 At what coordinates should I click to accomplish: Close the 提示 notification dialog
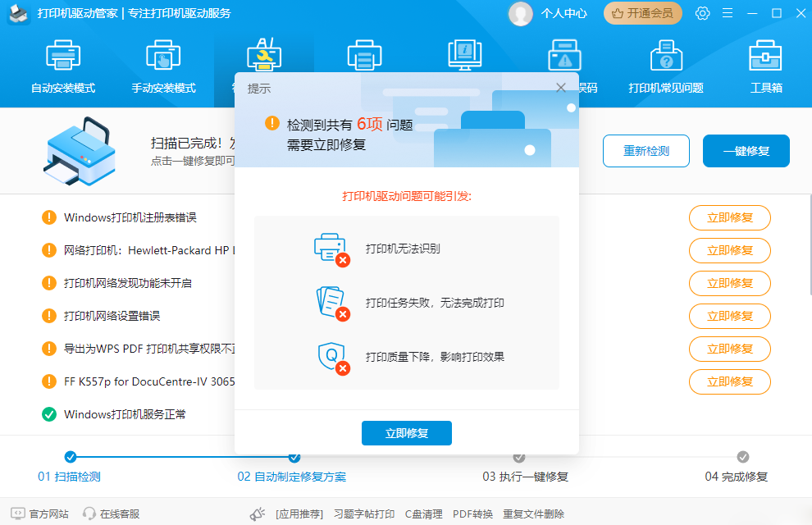560,87
